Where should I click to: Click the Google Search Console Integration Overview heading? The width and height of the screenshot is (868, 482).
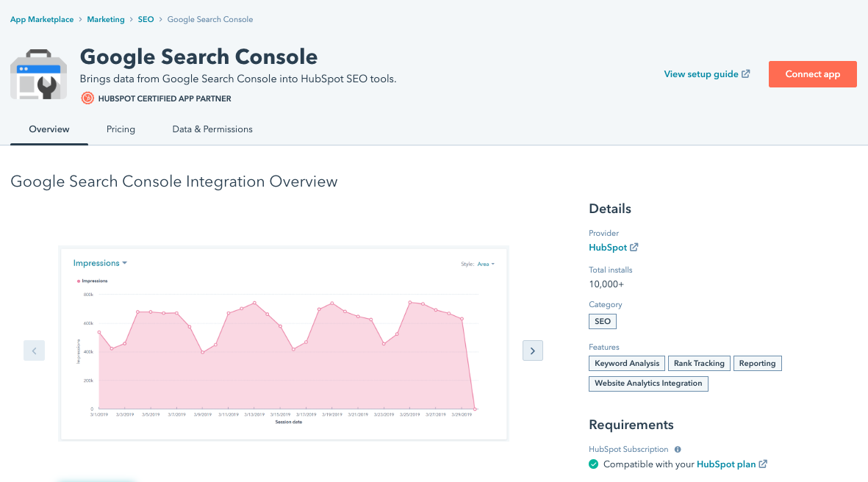click(174, 181)
